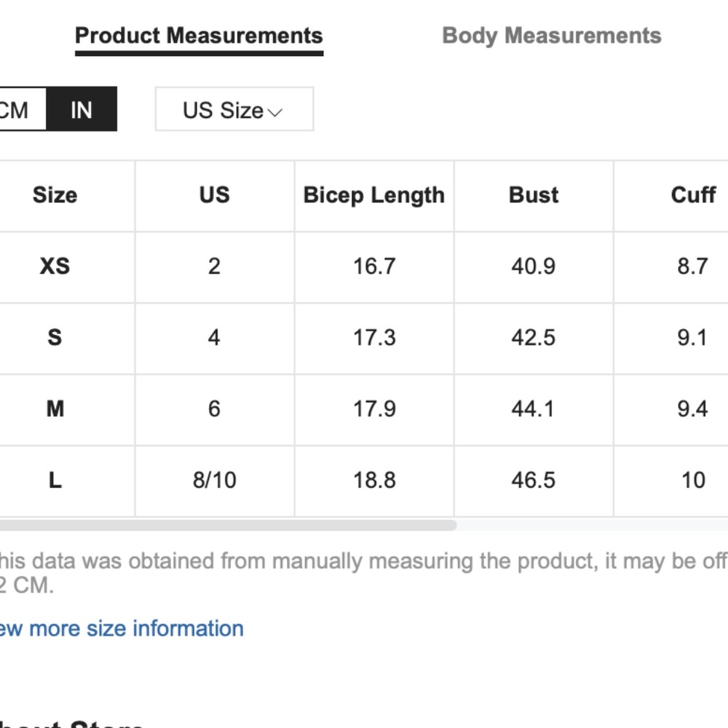Image resolution: width=728 pixels, height=728 pixels.
Task: Switch to Body Measurements tab
Action: (x=551, y=36)
